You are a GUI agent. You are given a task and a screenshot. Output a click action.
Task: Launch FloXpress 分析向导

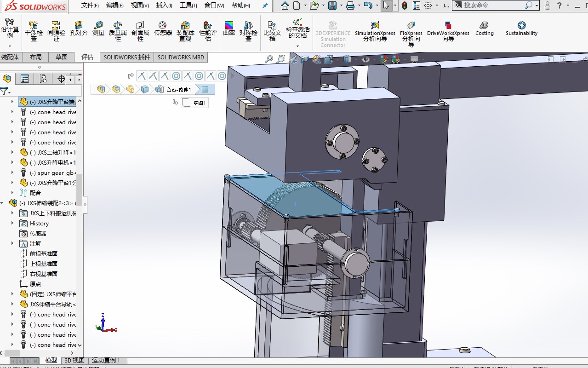coord(411,33)
